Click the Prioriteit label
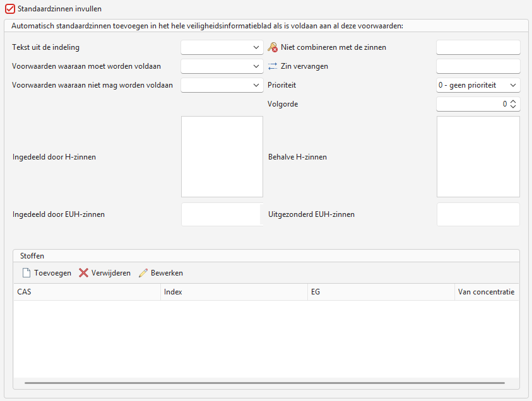Screen dimensions: 532x401 [281, 85]
